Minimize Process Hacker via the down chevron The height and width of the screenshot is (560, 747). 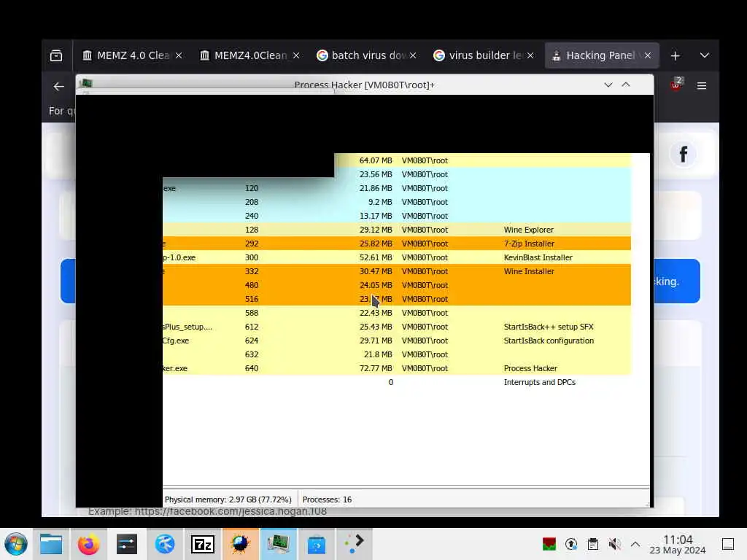click(608, 85)
